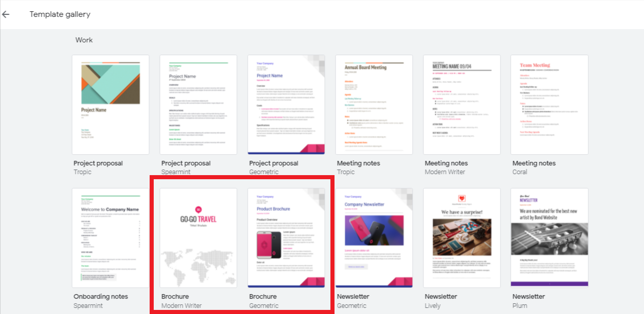Click the back arrow to exit template gallery

pyautogui.click(x=6, y=14)
